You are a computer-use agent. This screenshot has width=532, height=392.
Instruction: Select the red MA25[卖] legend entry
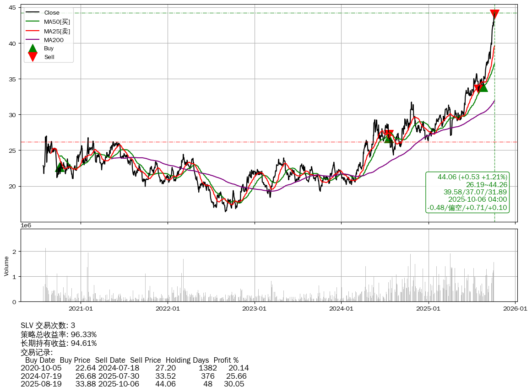pyautogui.click(x=57, y=31)
